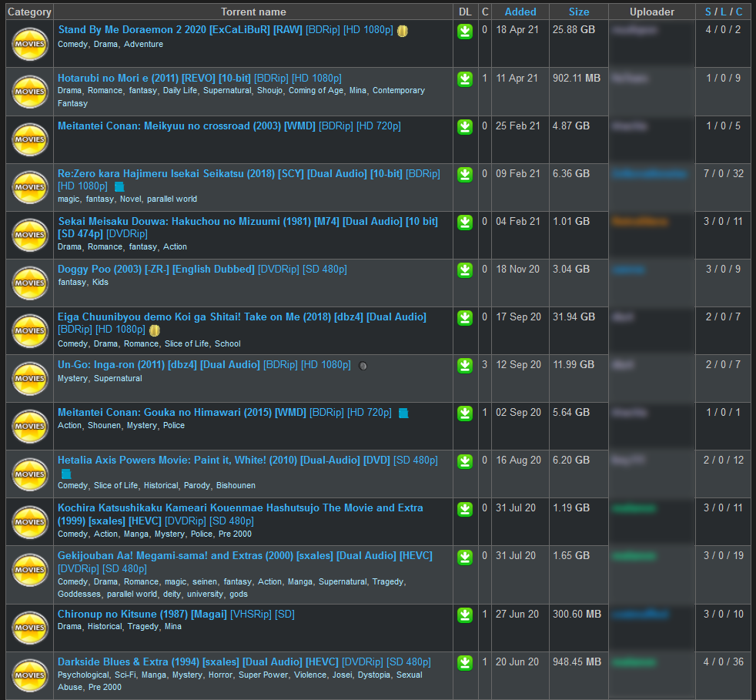Download the Chironup no Kitsune torrent

(x=465, y=615)
